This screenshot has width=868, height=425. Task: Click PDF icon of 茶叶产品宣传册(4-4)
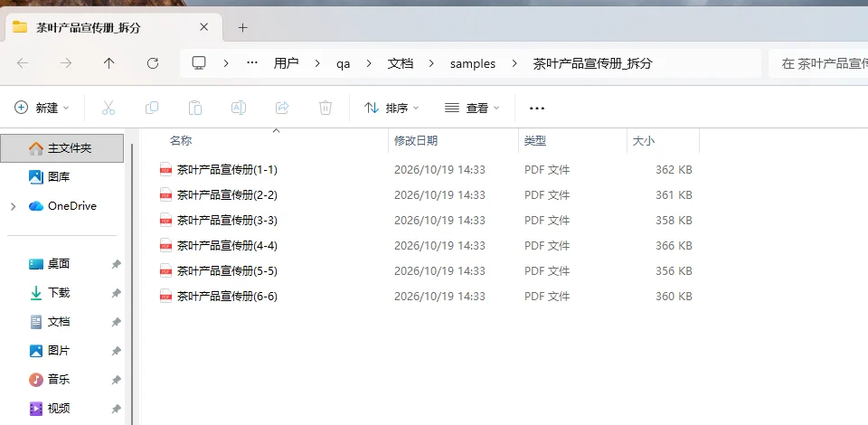point(165,246)
